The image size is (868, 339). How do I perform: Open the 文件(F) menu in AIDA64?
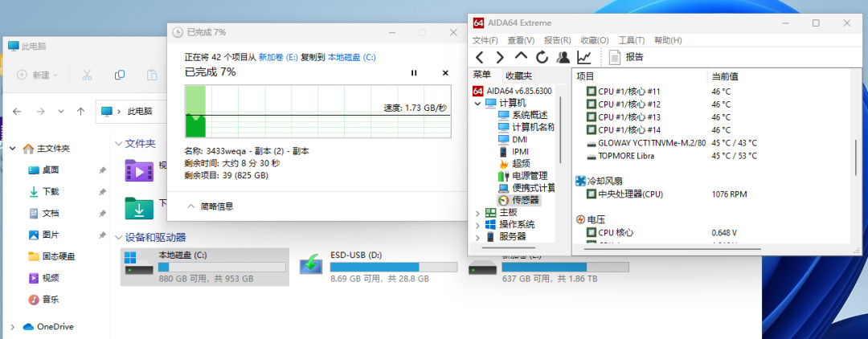point(485,40)
